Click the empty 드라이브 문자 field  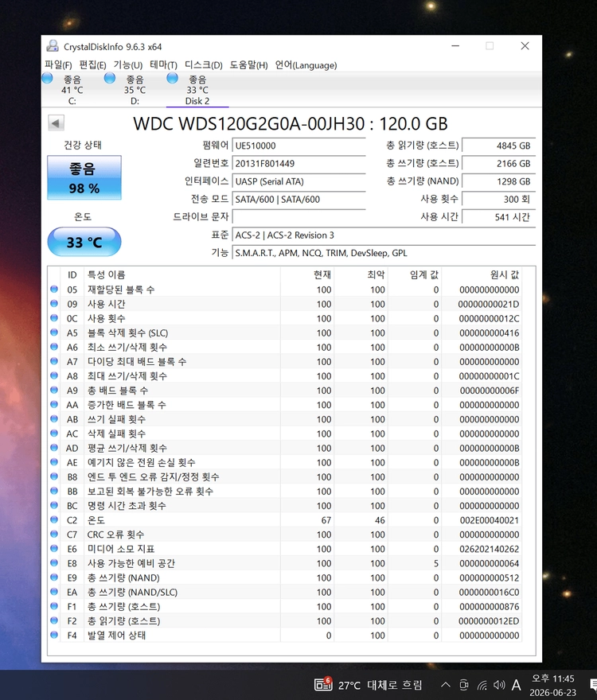pos(299,217)
